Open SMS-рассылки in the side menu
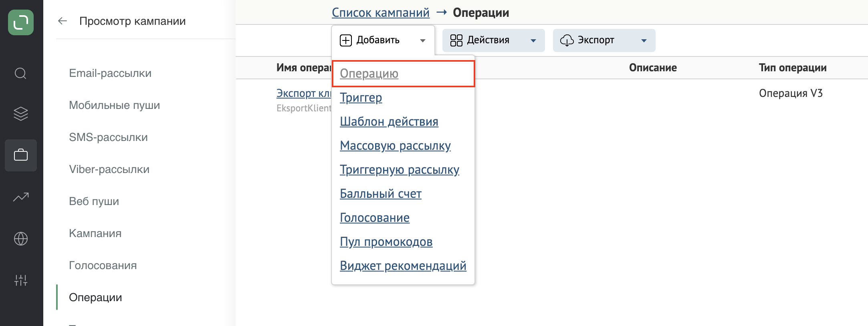 108,137
